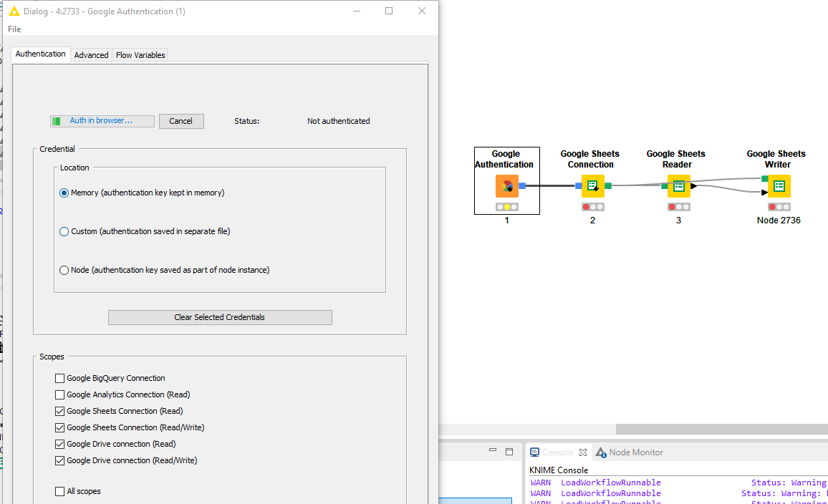Click the dialog warning triangle icon

point(14,11)
